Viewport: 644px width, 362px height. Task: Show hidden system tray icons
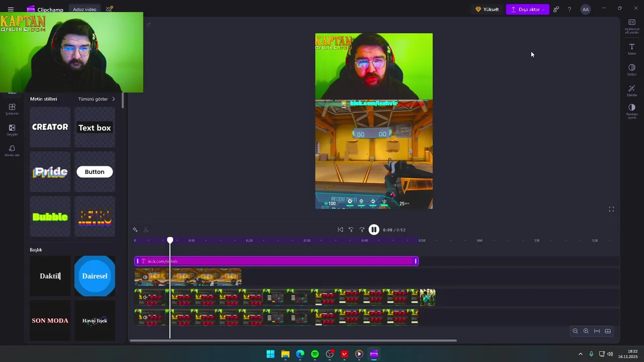(580, 354)
